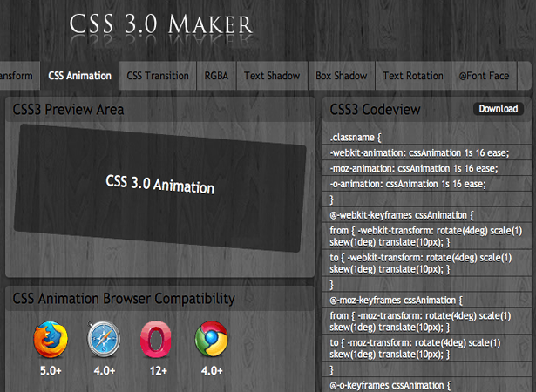Open the @Font Face tab
This screenshot has height=392, width=536.
point(484,76)
